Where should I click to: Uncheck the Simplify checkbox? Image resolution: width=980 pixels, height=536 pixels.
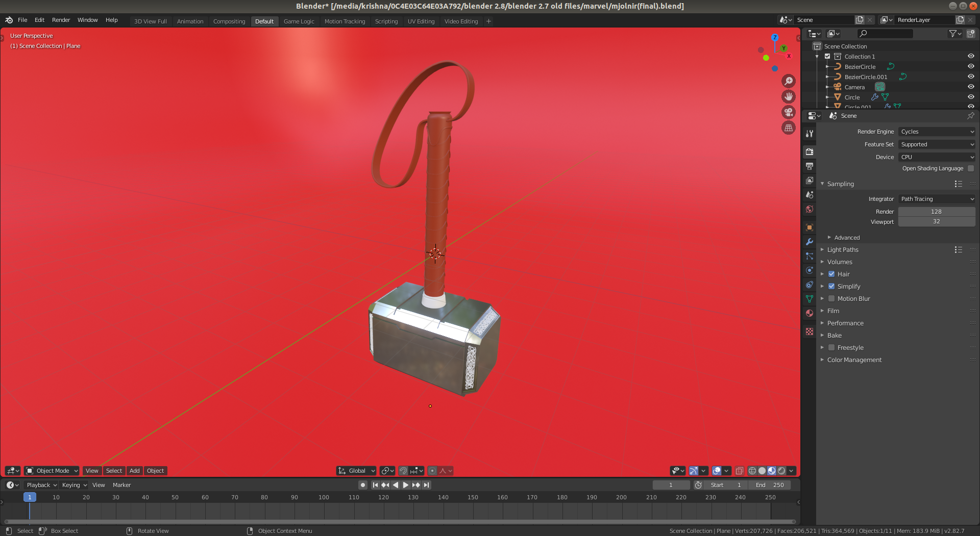coord(831,286)
